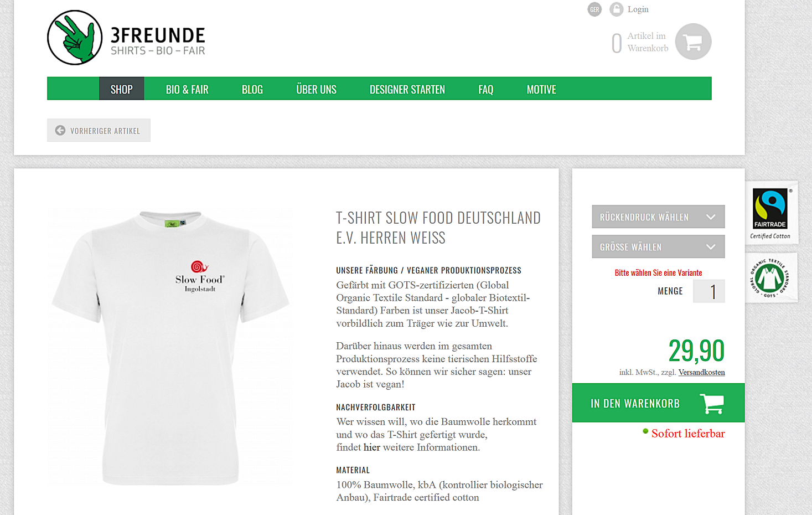The image size is (812, 515).
Task: Click the white T-shirt product image
Action: pos(170,348)
